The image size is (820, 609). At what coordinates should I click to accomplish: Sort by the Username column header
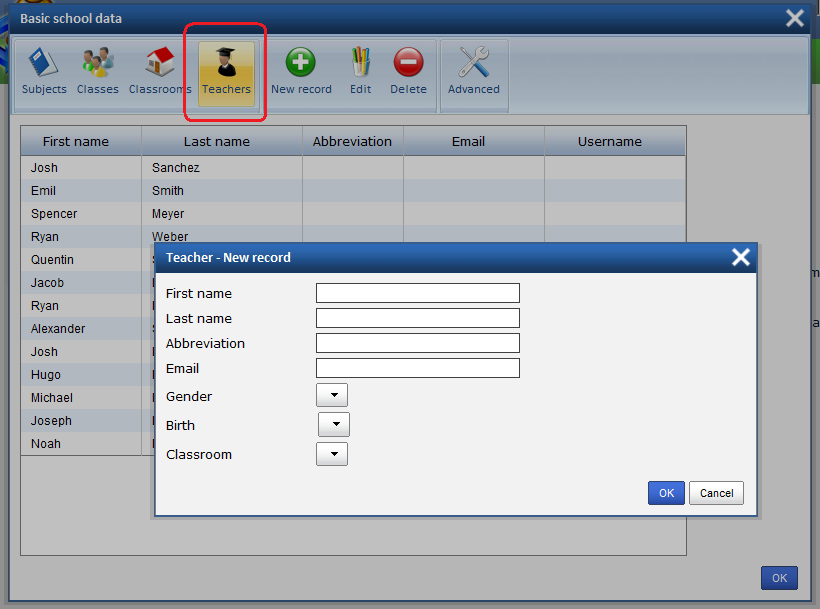pyautogui.click(x=610, y=141)
